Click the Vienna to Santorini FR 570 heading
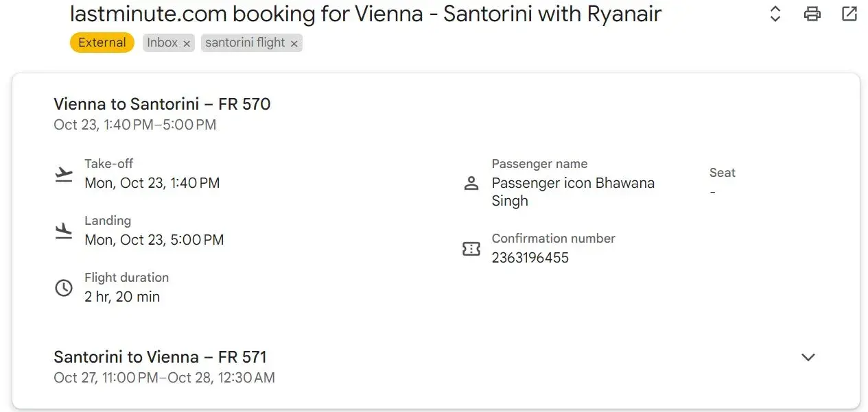This screenshot has width=868, height=412. point(162,104)
